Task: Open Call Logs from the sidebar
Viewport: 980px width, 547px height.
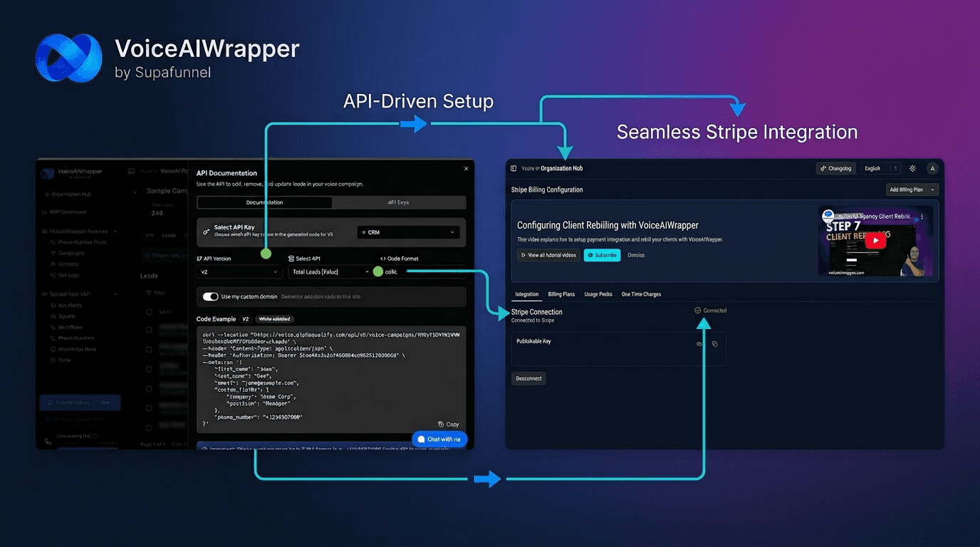Action: (71, 275)
